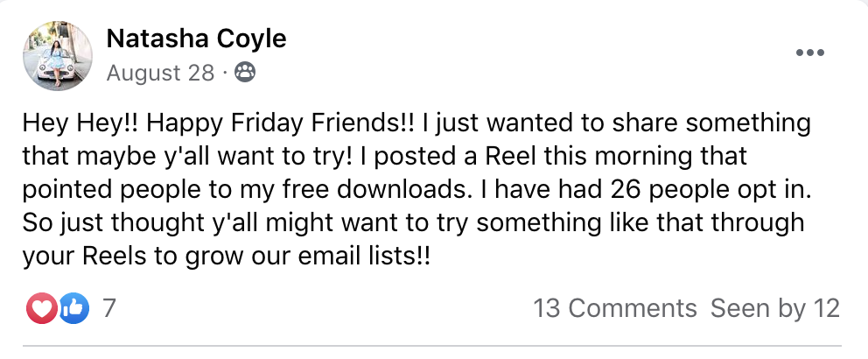Show the list of 7 reactions
Image resolution: width=868 pixels, height=359 pixels.
(x=109, y=308)
